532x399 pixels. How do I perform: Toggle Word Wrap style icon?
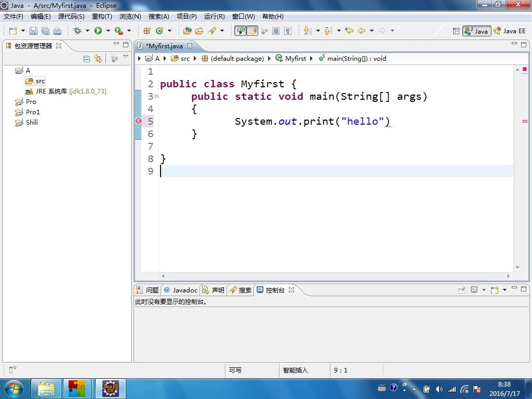(x=264, y=31)
